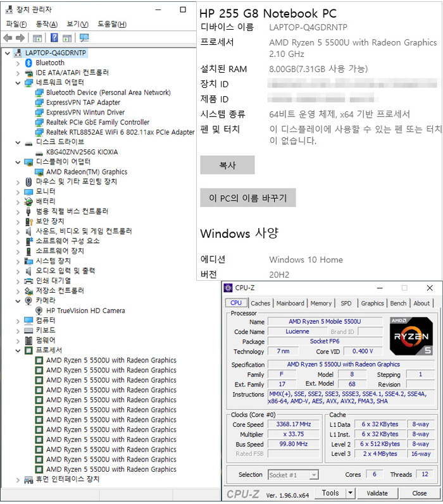Click the 저장소 컨트롤러 icon
Screen dimensions: 443x504
[28, 292]
